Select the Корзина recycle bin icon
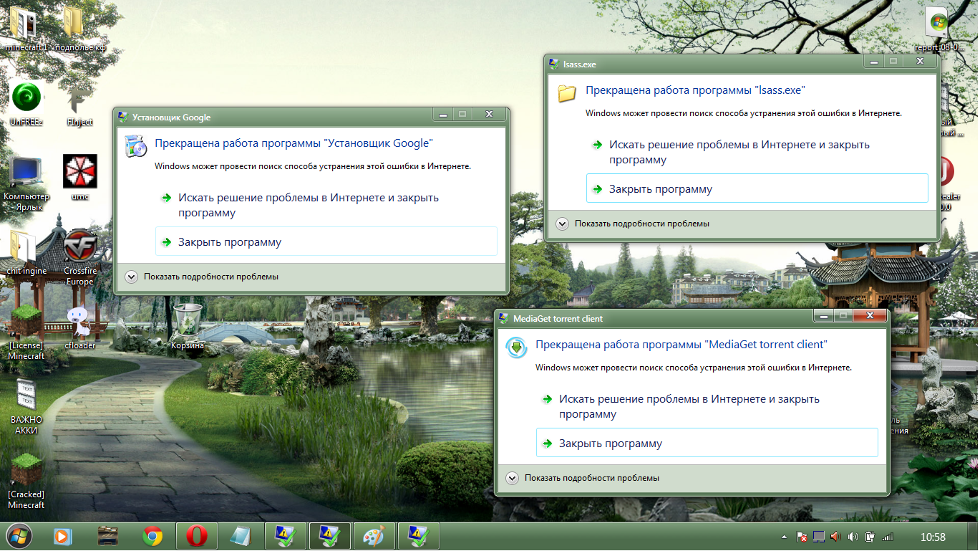Image resolution: width=980 pixels, height=556 pixels. (188, 327)
